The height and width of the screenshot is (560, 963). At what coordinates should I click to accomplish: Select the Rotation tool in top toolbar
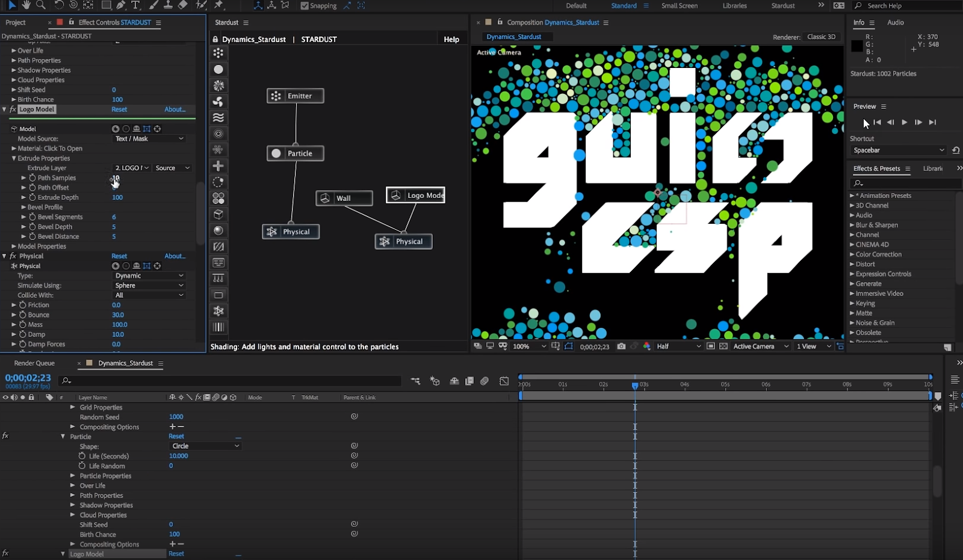pyautogui.click(x=59, y=5)
